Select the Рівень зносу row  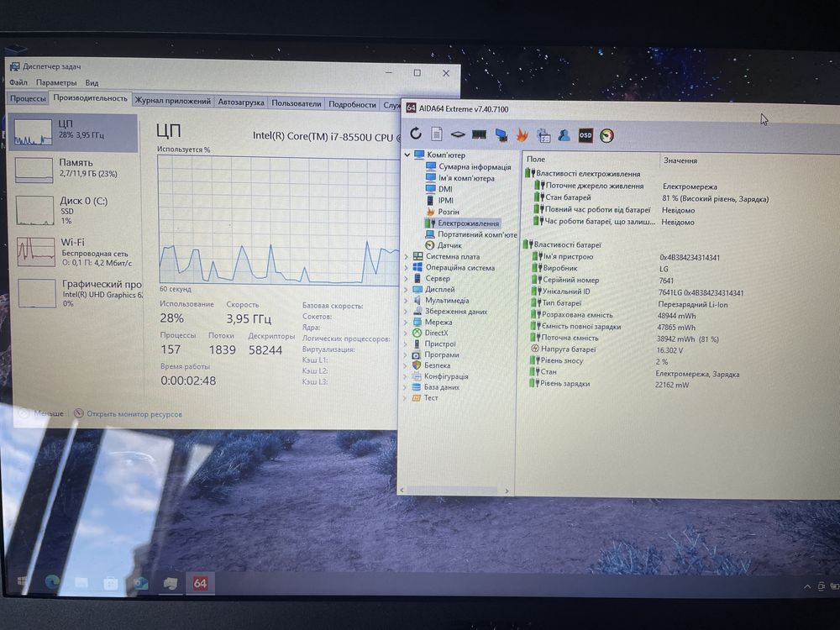tap(599, 361)
